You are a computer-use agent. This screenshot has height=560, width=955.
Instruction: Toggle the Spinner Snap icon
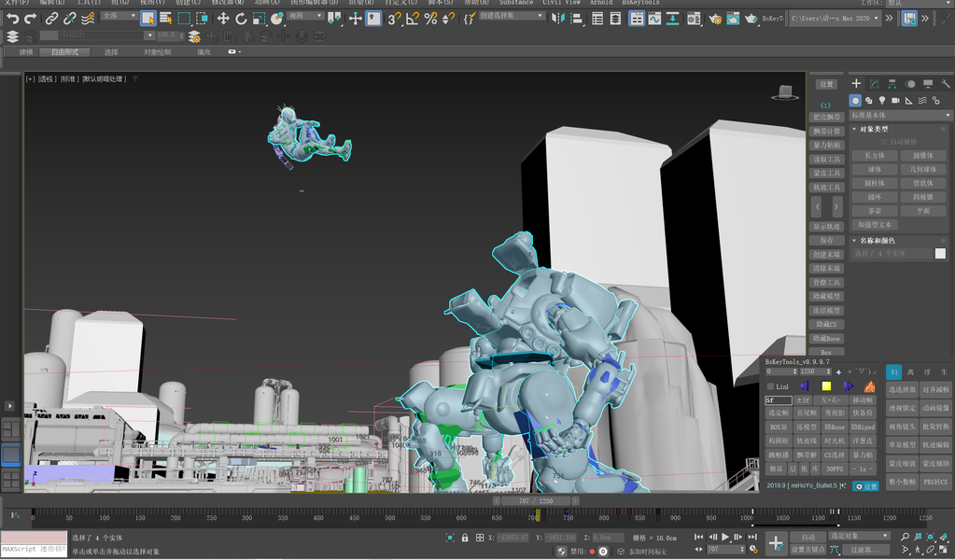(x=448, y=19)
